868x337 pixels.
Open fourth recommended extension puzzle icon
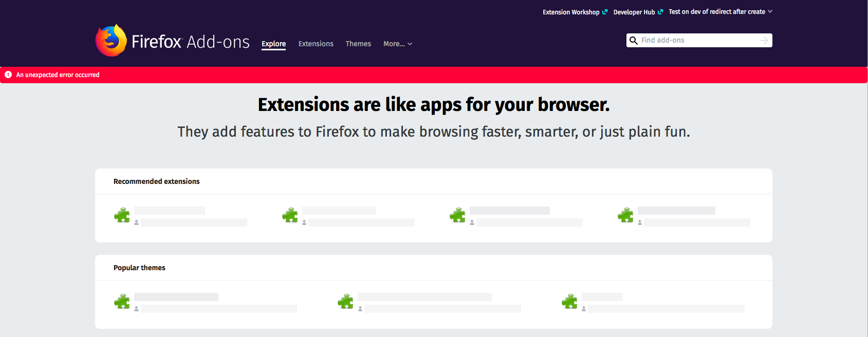click(625, 215)
